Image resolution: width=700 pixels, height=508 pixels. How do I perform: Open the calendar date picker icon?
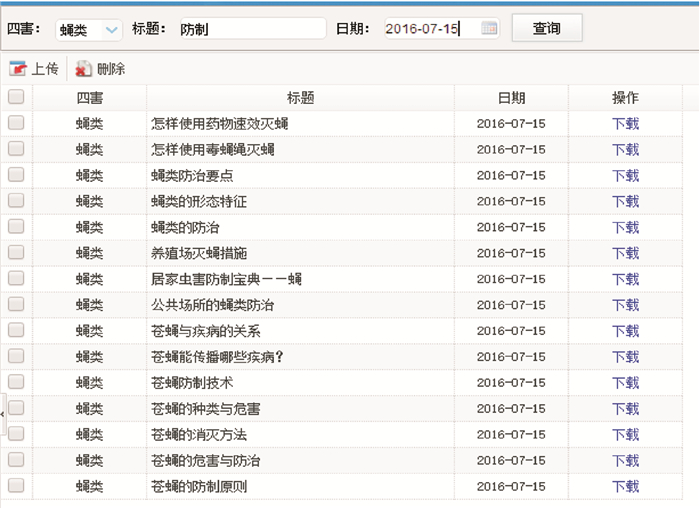489,29
